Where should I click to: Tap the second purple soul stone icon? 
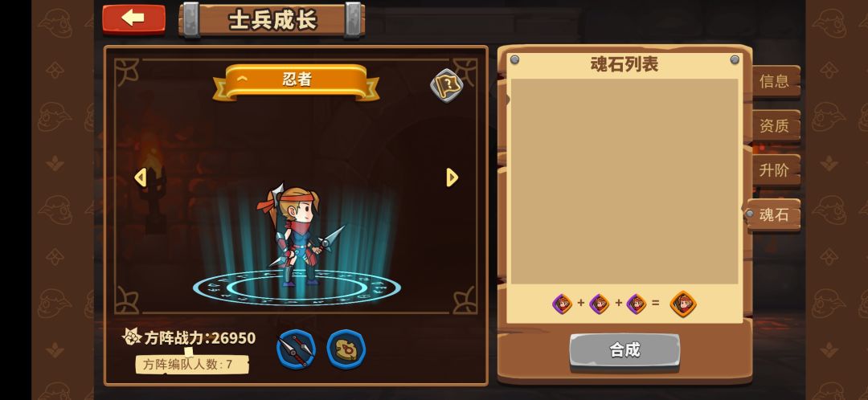600,304
